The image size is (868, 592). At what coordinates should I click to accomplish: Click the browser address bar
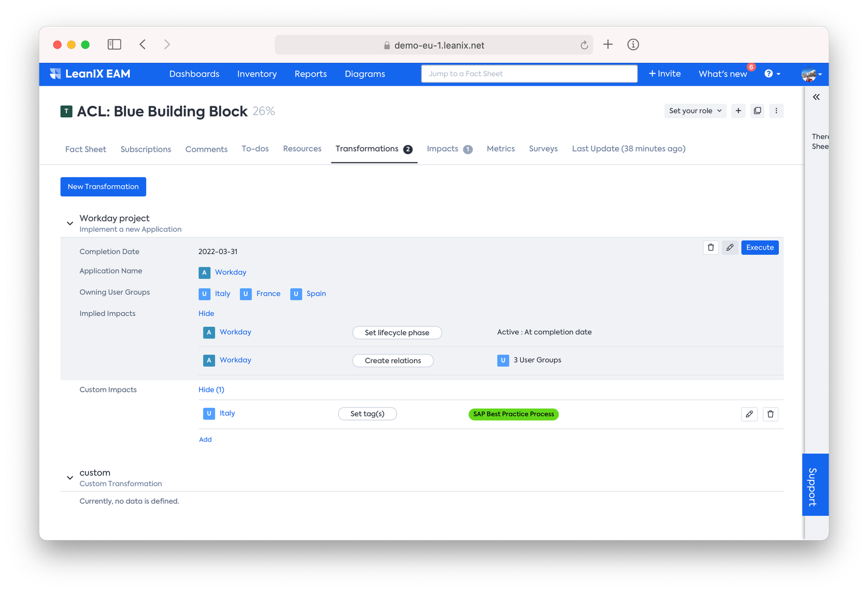pos(434,45)
